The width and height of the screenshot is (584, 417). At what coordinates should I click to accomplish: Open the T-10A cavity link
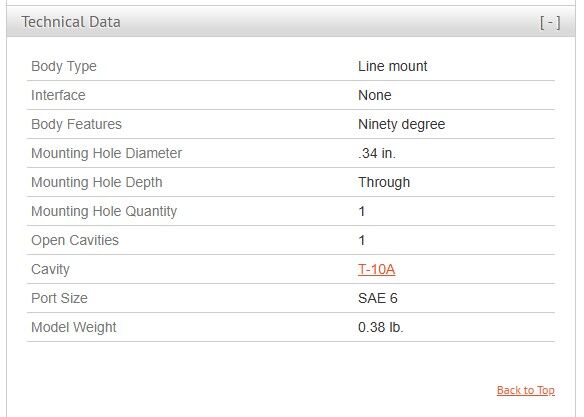(376, 269)
